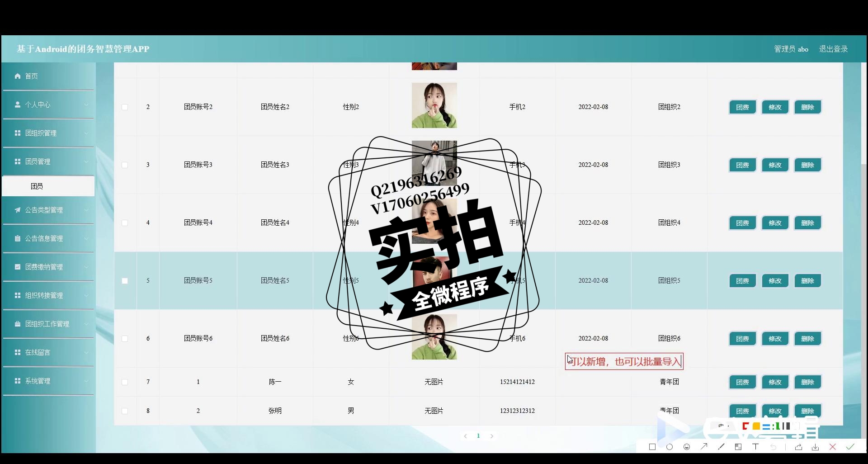Click the icon beside 团费缴纳管理

point(18,267)
